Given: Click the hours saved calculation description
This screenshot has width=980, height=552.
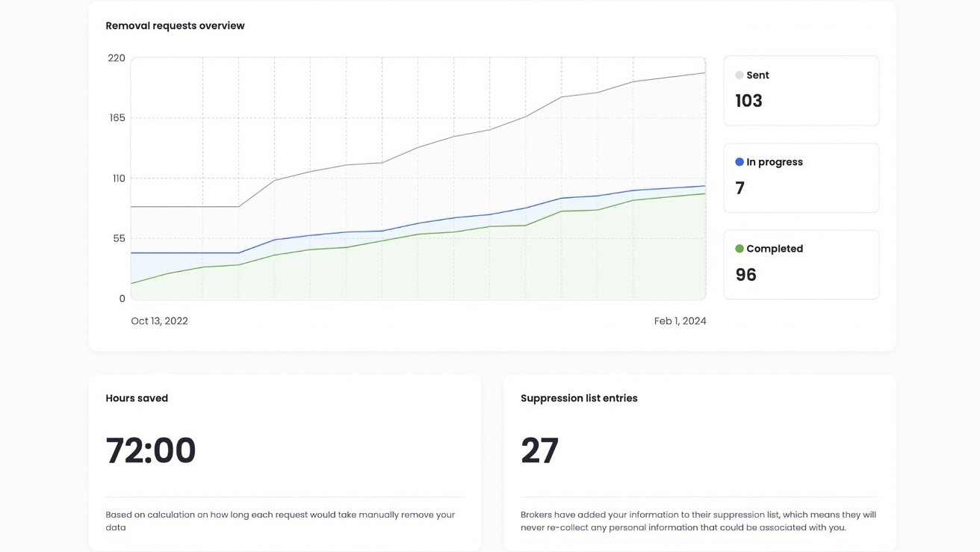Looking at the screenshot, I should pos(280,521).
